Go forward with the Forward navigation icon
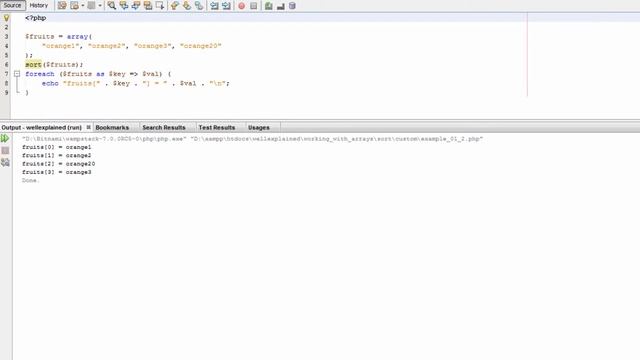The image size is (640, 360). 91,6
